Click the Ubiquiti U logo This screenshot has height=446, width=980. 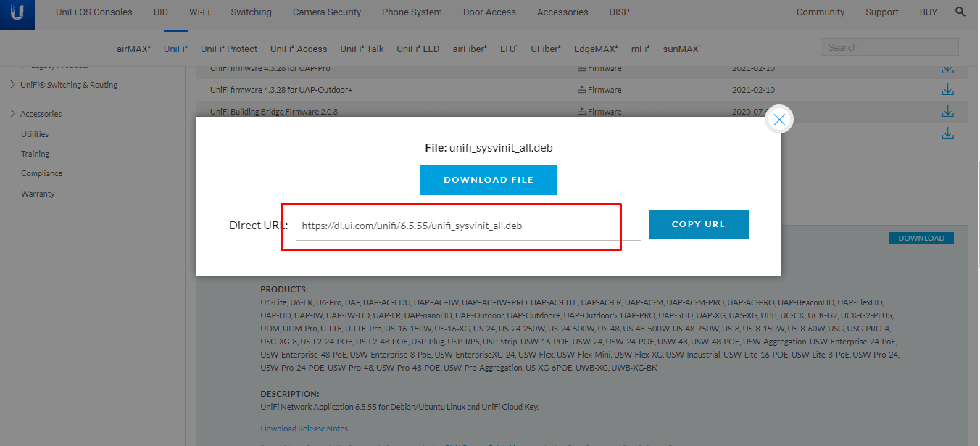17,15
